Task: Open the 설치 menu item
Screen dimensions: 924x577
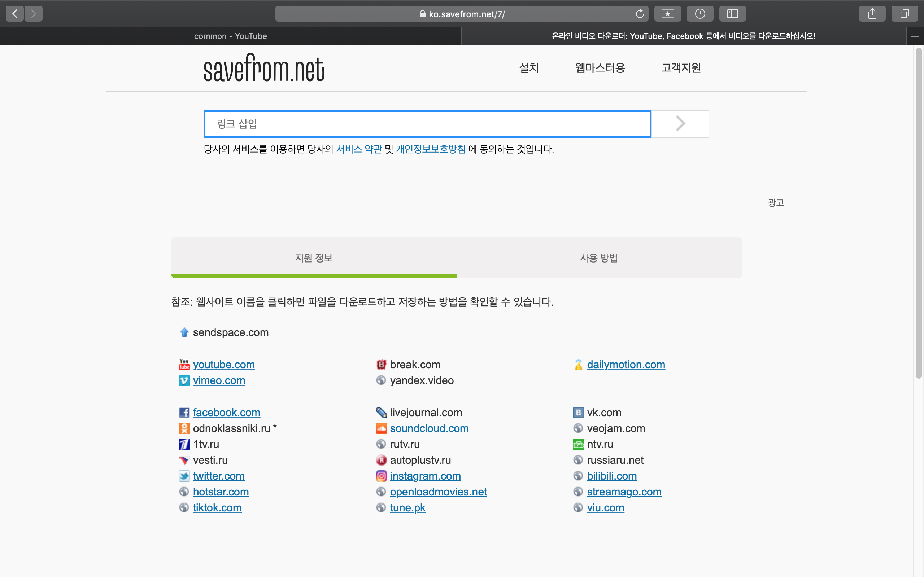Action: point(529,68)
